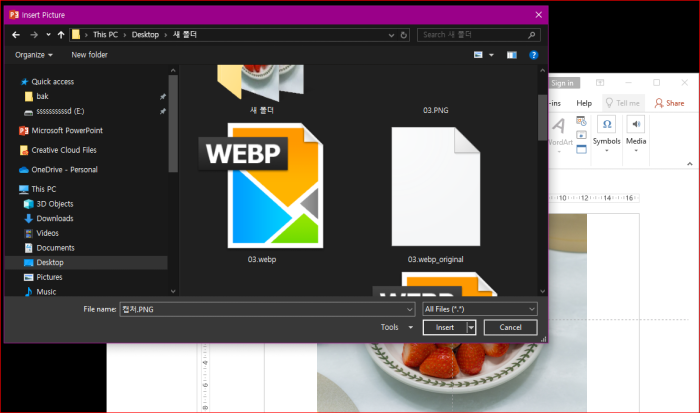
Task: Click the pin icon beside ssssssssssd (E:)
Action: coord(162,111)
